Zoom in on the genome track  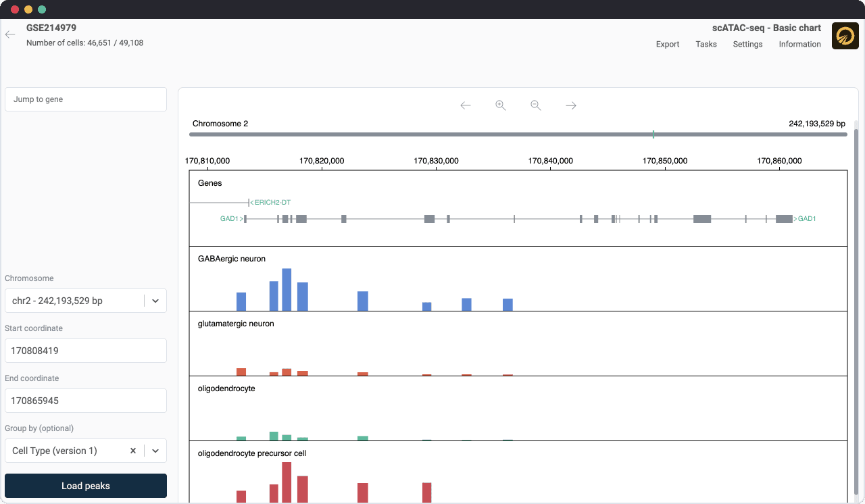[501, 105]
